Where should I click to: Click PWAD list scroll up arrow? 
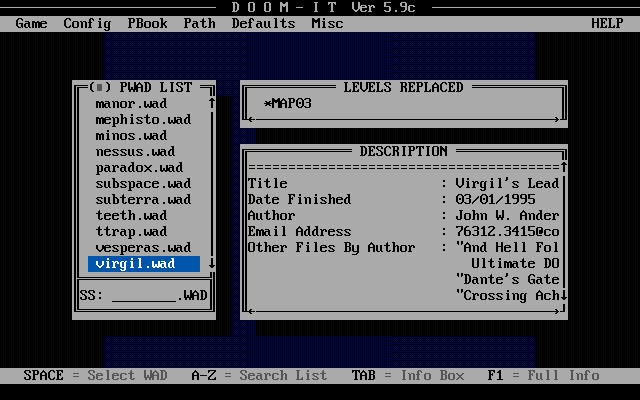pos(212,103)
